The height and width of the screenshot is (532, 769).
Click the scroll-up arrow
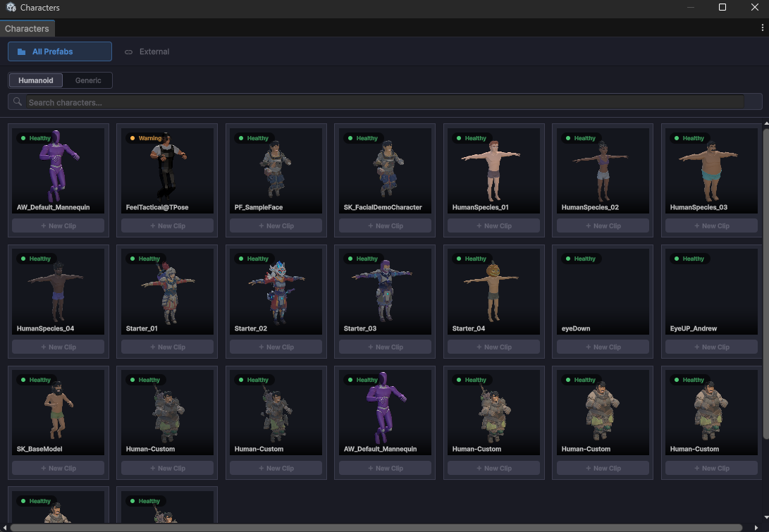click(766, 123)
